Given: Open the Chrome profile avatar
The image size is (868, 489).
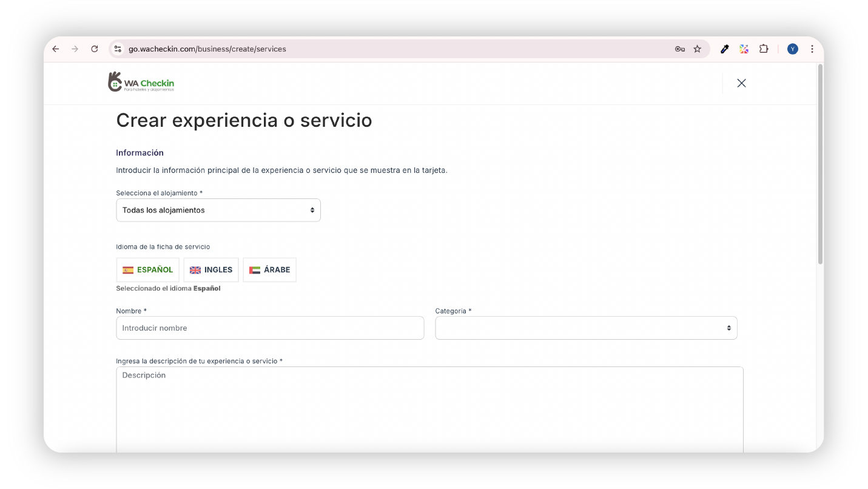Looking at the screenshot, I should (792, 49).
